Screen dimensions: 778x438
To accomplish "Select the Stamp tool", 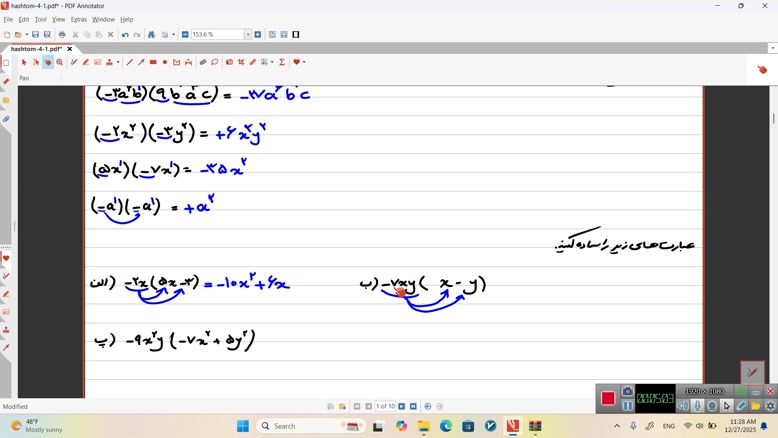I will tap(109, 62).
